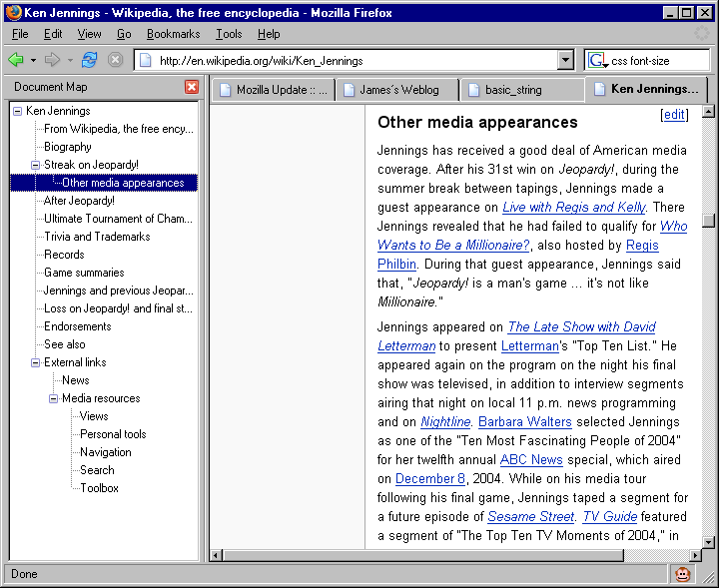This screenshot has height=588, width=719.
Task: Select News under External links
Action: [76, 380]
